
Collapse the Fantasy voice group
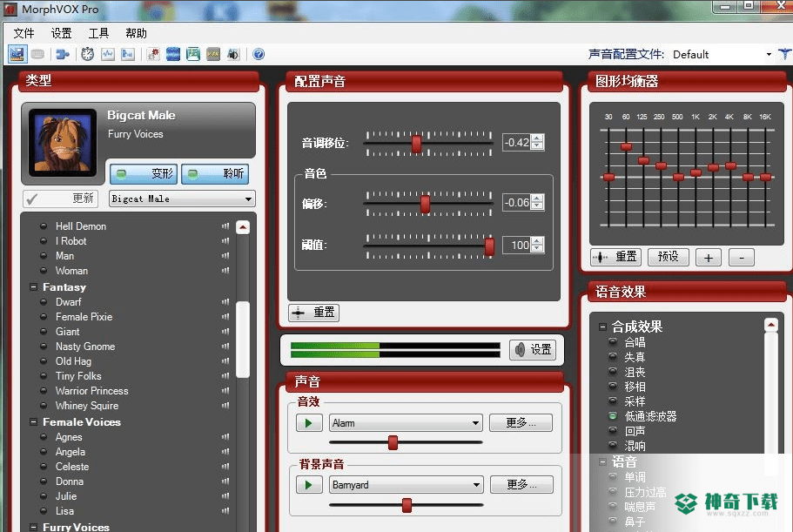click(33, 286)
